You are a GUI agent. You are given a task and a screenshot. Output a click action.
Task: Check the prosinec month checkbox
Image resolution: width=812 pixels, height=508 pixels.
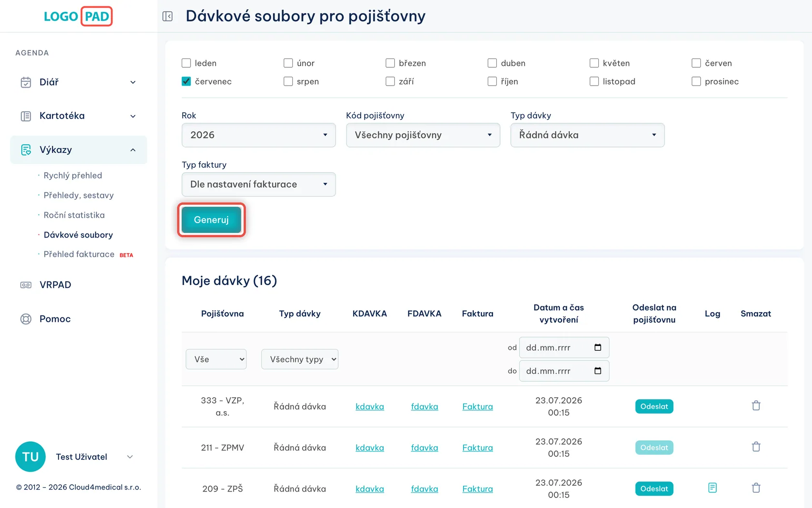click(696, 81)
